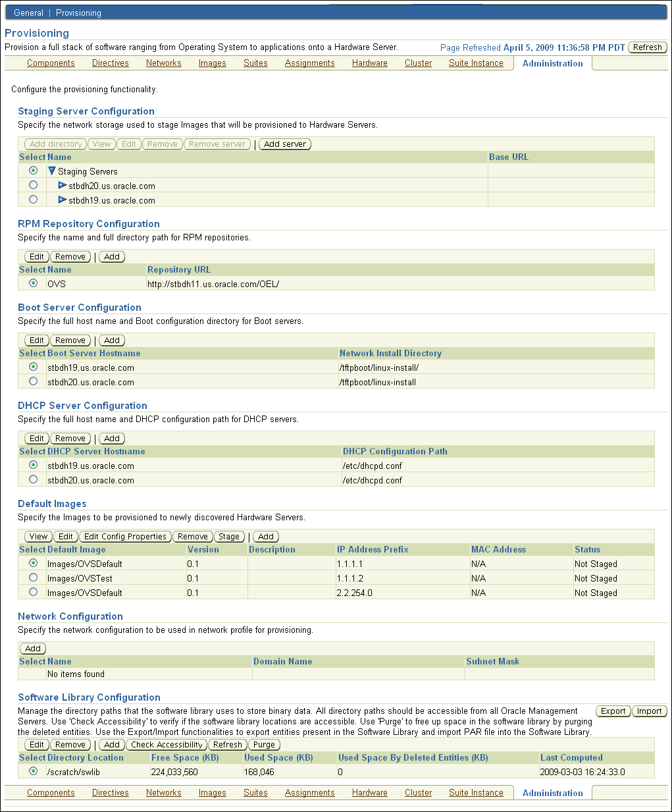
Task: Select the /scratch/swlib directory radio button
Action: 33,771
